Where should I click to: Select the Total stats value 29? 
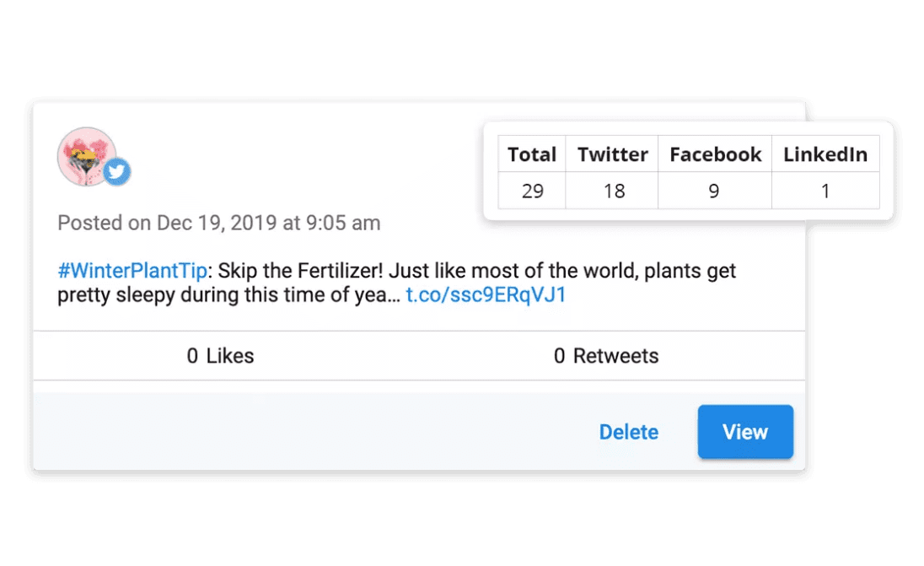532,191
